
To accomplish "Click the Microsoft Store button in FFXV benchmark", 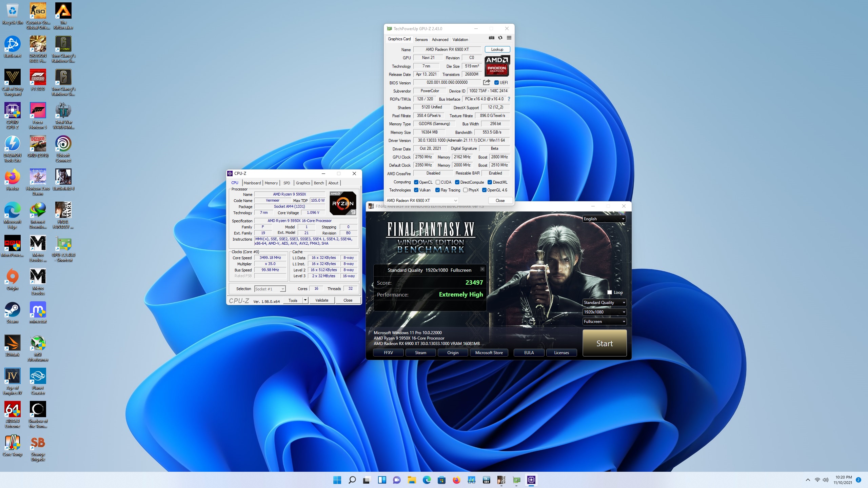I will tap(489, 353).
